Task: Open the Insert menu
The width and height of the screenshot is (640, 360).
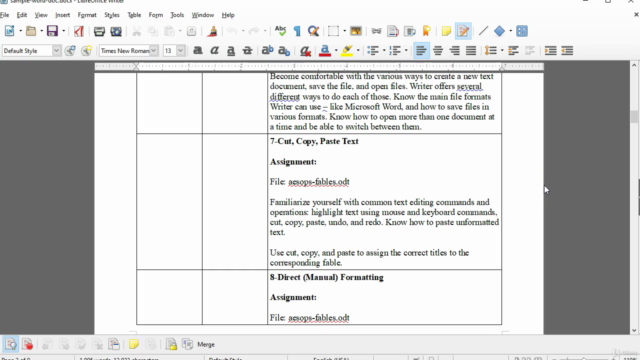Action: tap(62, 15)
